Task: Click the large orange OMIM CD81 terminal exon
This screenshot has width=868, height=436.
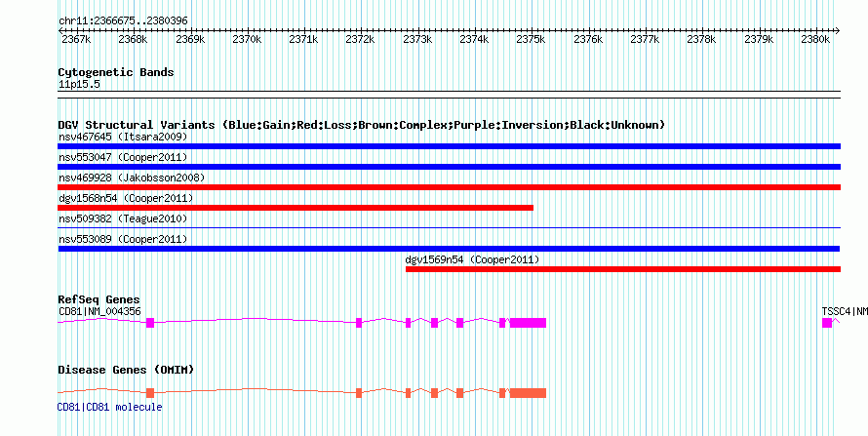Action: point(528,393)
